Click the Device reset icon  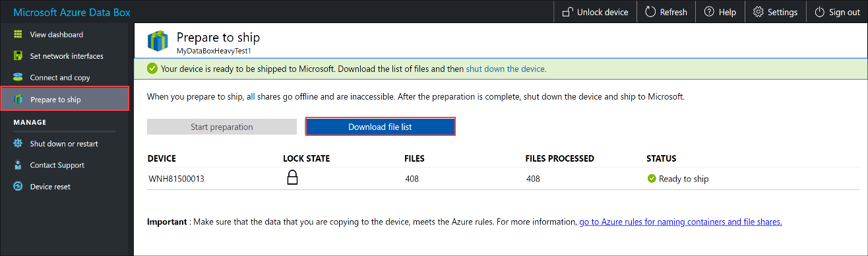(18, 187)
